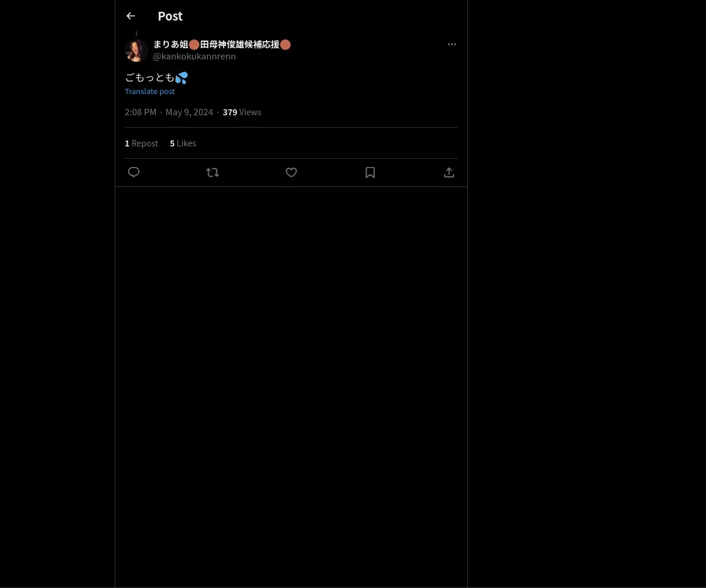
Task: Select the post text ごもっとも
Action: 149,78
